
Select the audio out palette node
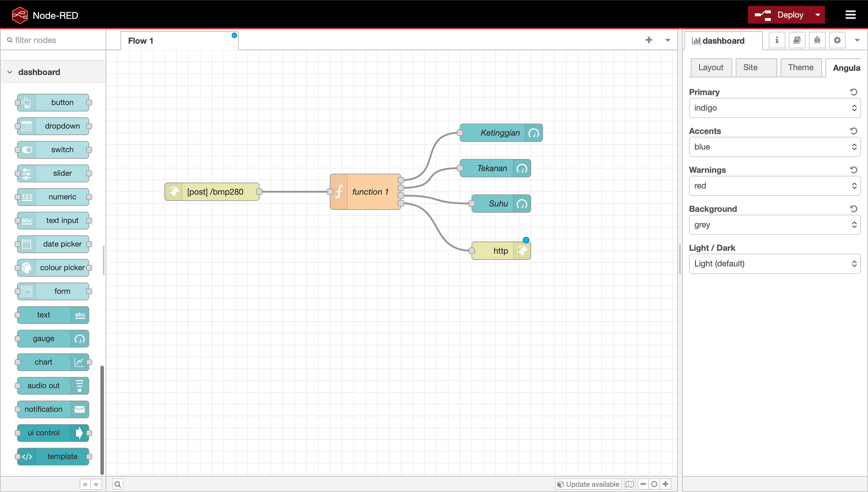coord(53,386)
